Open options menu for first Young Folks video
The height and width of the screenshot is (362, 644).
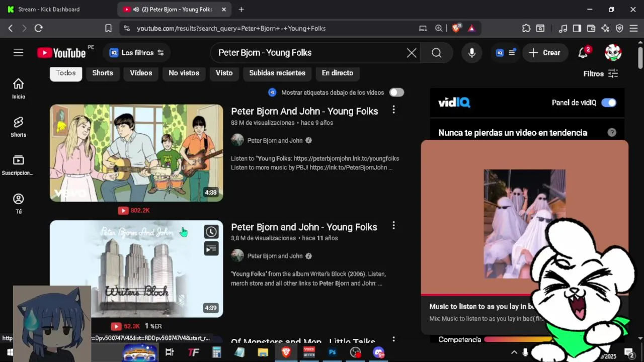pos(393,110)
